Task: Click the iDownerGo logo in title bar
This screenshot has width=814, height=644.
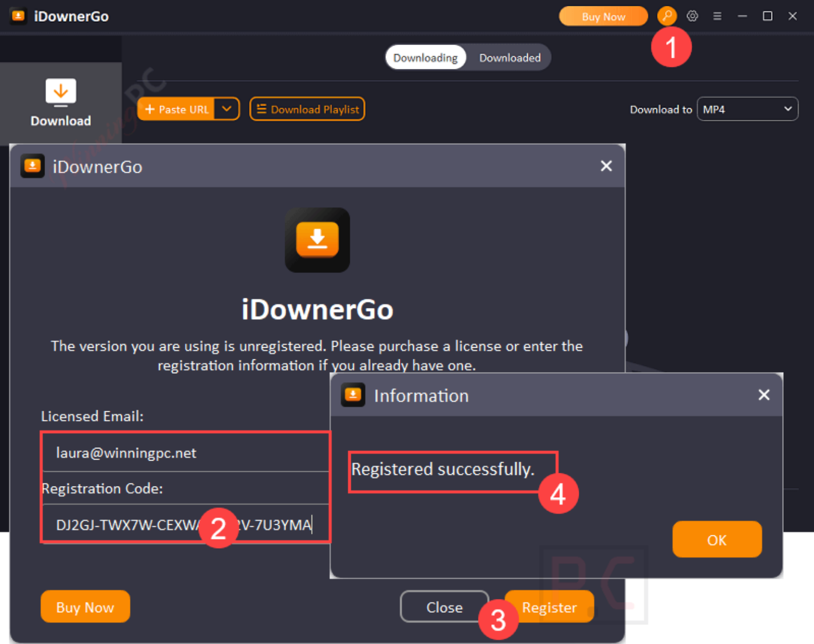Action: 19,16
